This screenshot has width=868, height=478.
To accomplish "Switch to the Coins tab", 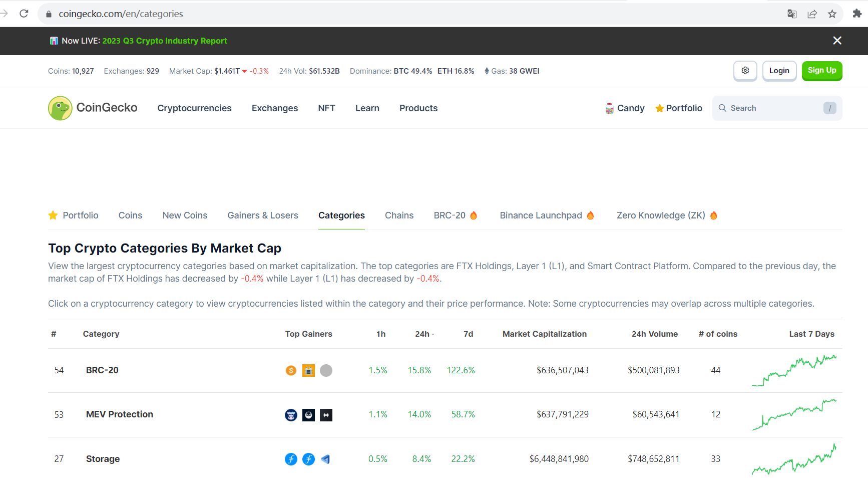I will click(x=130, y=215).
